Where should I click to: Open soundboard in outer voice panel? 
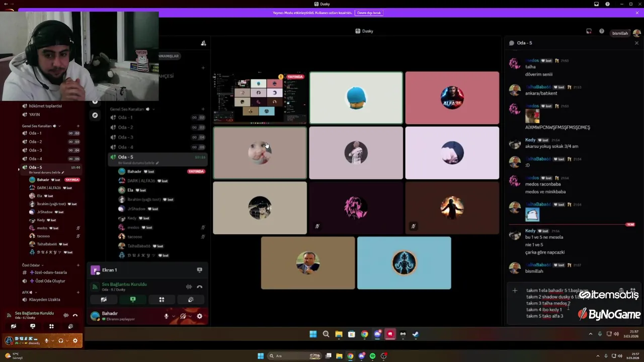[70, 326]
